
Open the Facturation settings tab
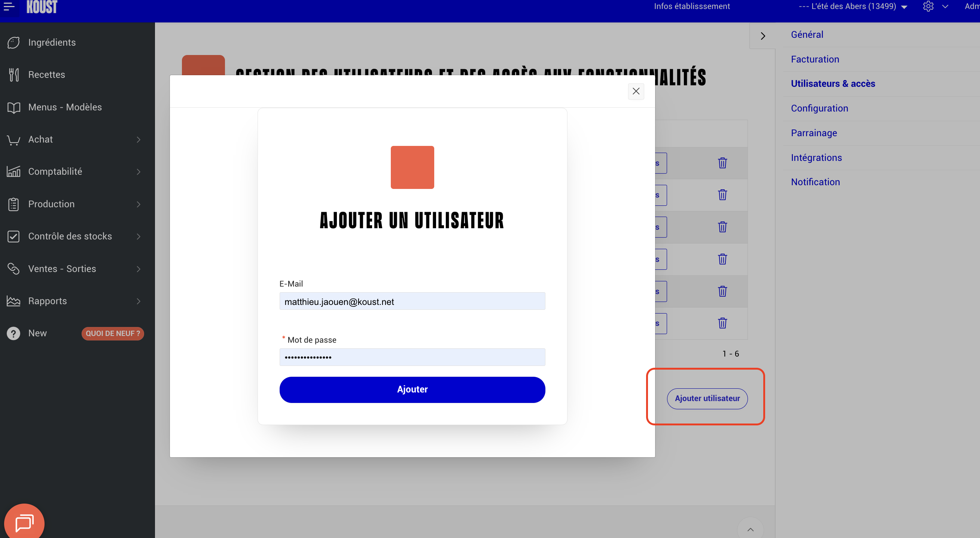[815, 59]
